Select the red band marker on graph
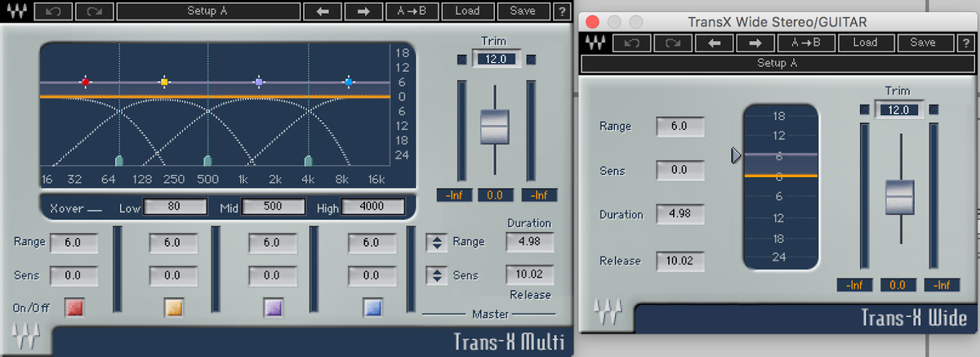This screenshot has width=980, height=357. (x=84, y=82)
